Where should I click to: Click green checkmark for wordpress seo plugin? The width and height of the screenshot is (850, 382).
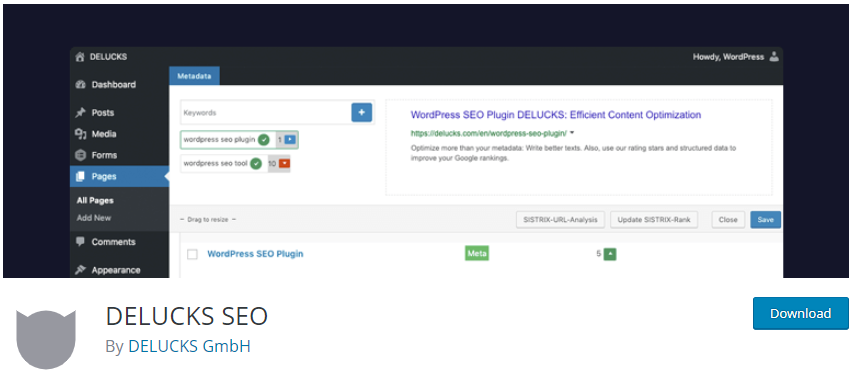pyautogui.click(x=263, y=140)
